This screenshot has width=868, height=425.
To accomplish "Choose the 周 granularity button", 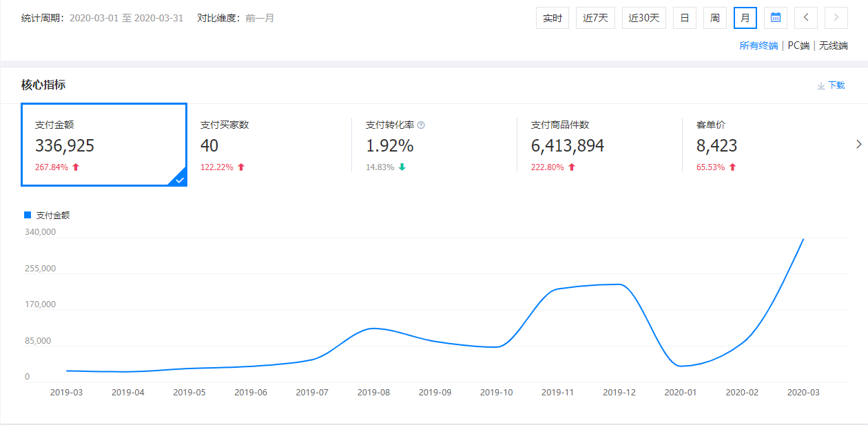I will click(715, 18).
